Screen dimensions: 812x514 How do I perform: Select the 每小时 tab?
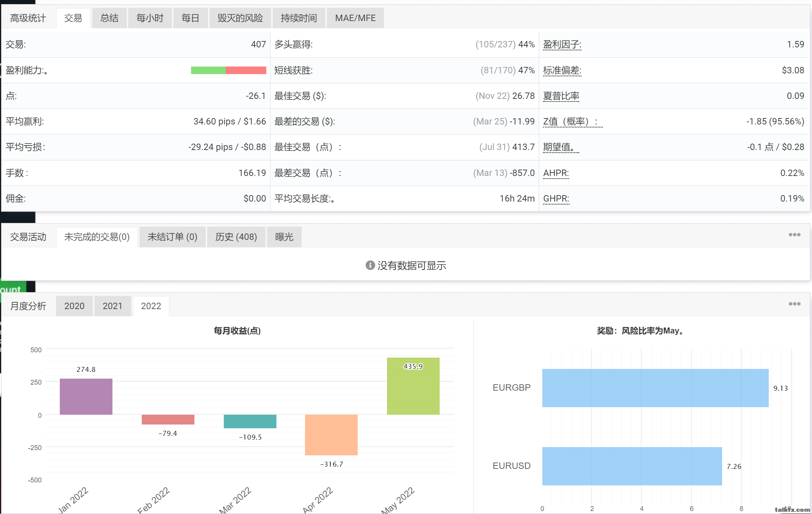150,18
